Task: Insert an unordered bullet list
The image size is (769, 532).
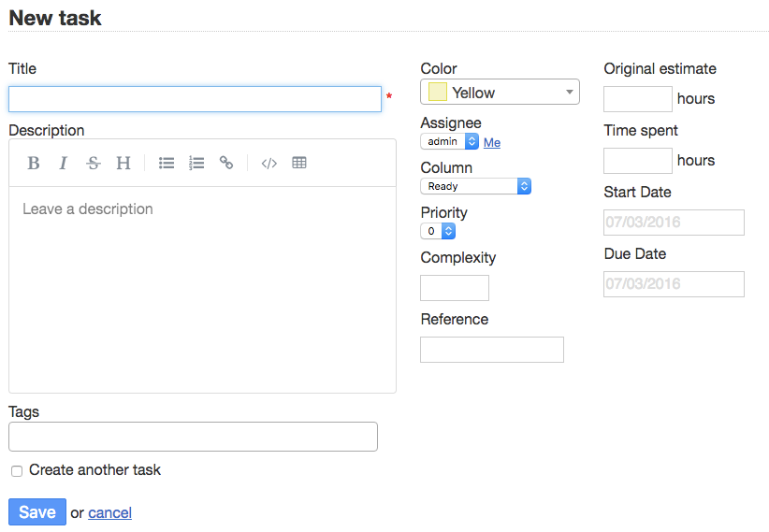Action: [x=167, y=163]
